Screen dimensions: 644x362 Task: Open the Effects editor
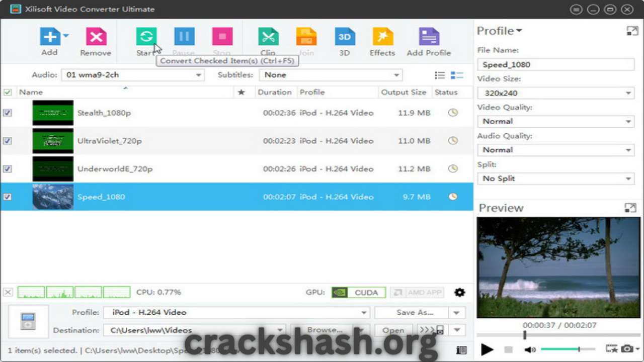382,37
